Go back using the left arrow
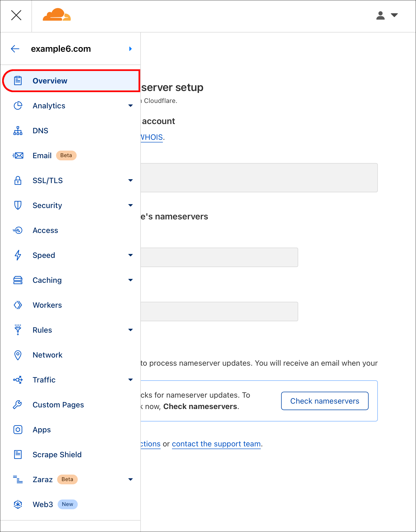 tap(15, 49)
